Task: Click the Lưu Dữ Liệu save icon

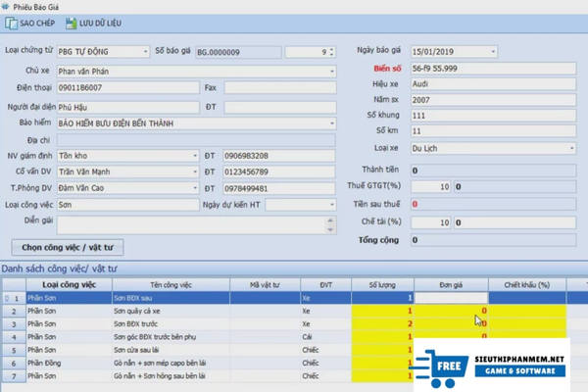Action: point(72,24)
